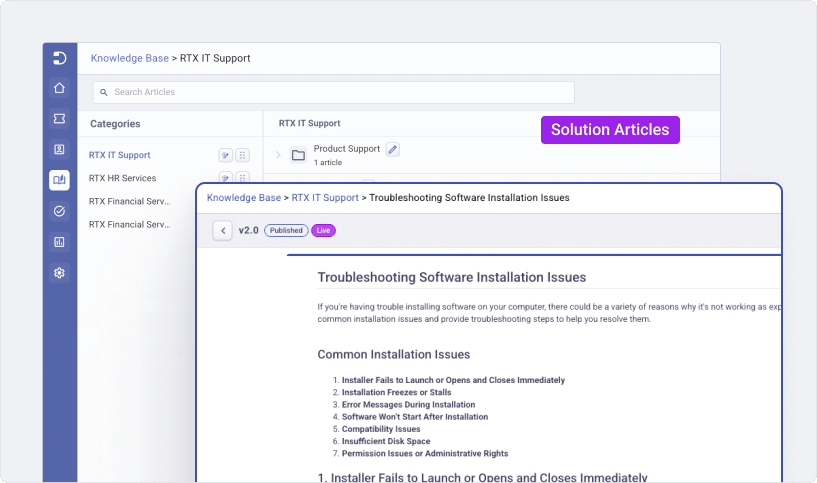
Task: Click the Live status badge
Action: [323, 230]
